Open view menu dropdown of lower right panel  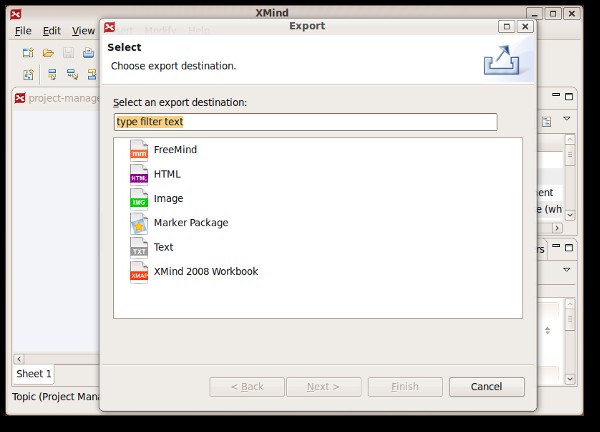pyautogui.click(x=567, y=270)
